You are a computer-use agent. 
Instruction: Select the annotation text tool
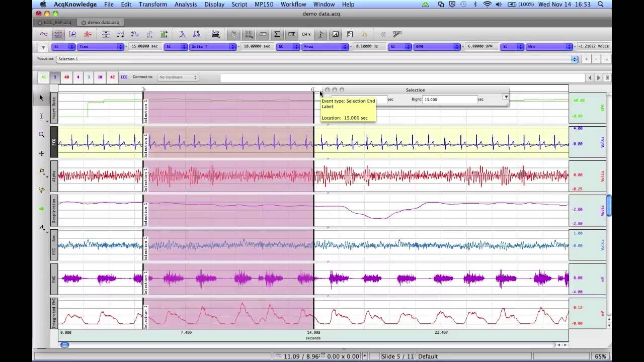click(x=42, y=227)
